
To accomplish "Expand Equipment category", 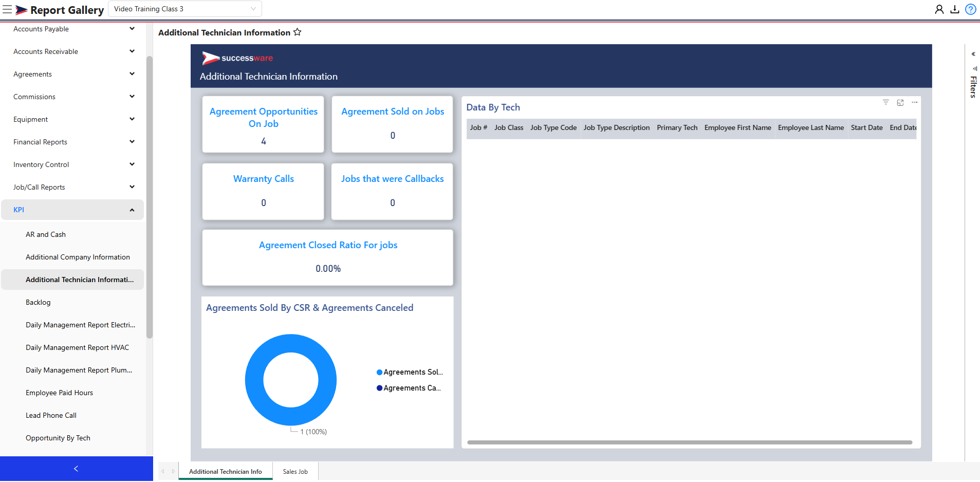I will (72, 119).
